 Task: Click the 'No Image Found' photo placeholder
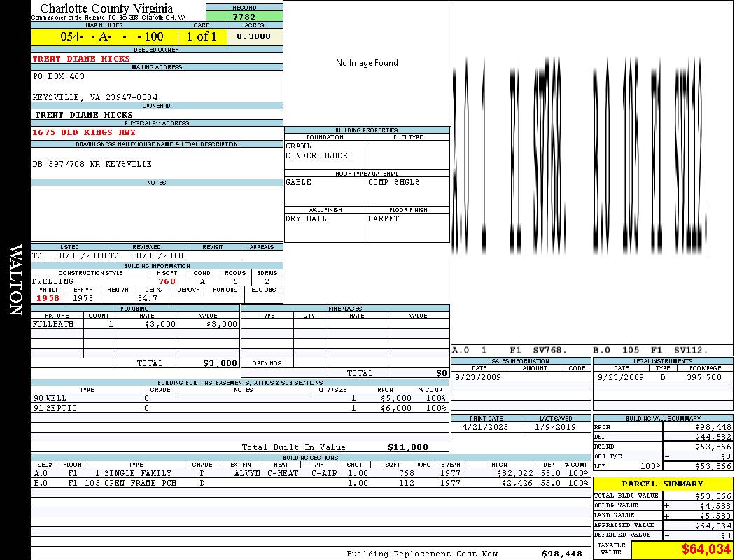click(367, 63)
